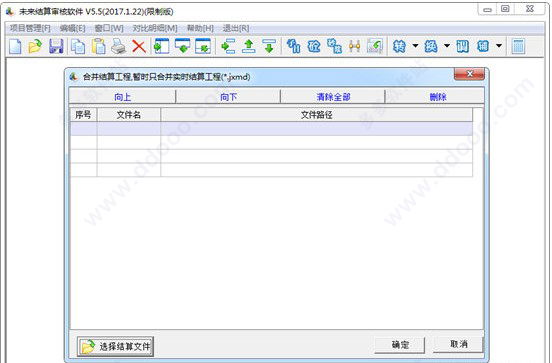The image size is (552, 363).
Task: Click the printer icon
Action: coord(119,46)
